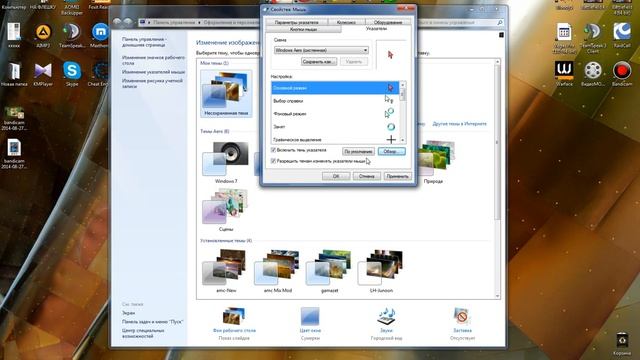Open Изменение значков рабочего стола link

click(153, 60)
